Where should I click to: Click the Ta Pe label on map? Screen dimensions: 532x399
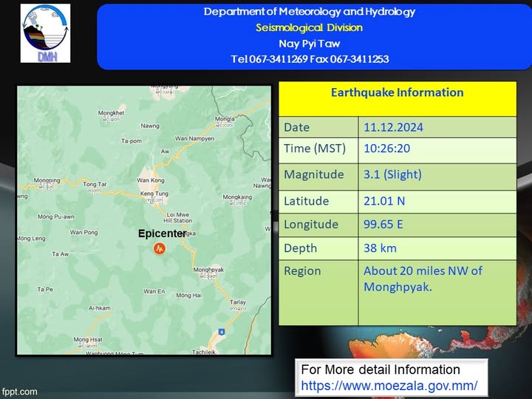click(45, 290)
